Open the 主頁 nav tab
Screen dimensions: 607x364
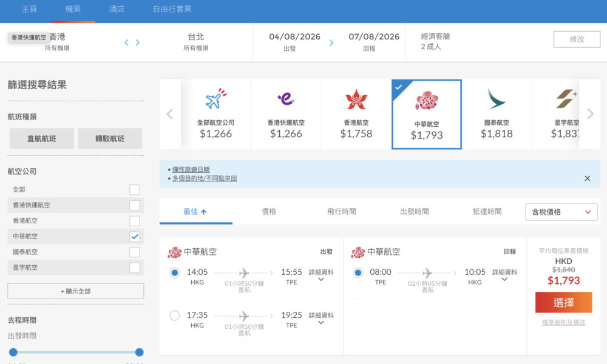tap(29, 9)
